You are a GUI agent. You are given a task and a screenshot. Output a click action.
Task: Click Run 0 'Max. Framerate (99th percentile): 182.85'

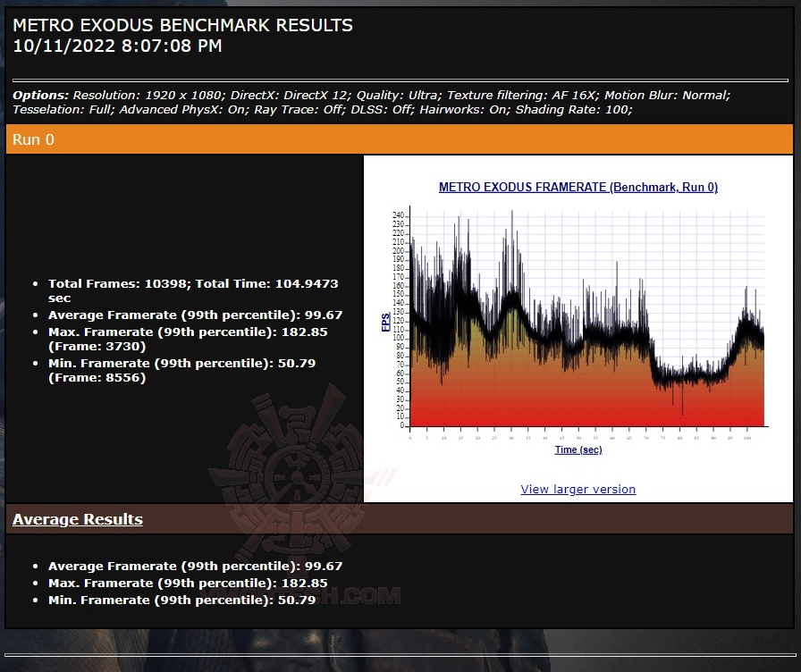[188, 332]
